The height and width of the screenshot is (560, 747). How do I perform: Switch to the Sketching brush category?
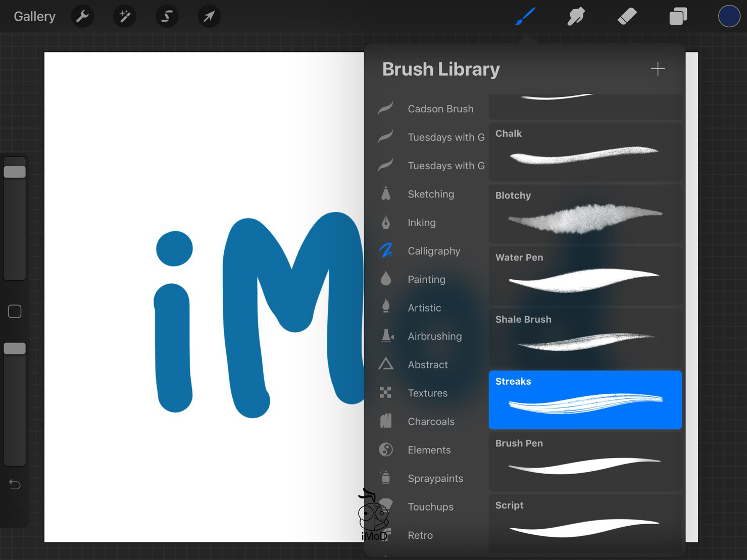pos(430,194)
